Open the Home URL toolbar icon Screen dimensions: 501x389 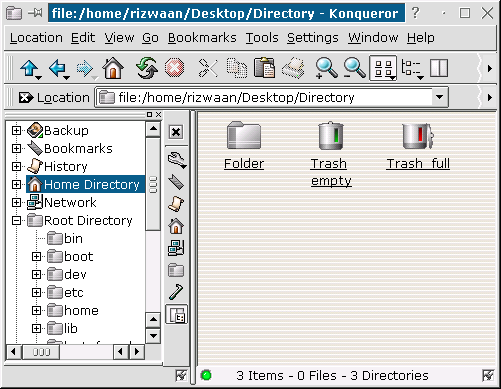point(113,68)
